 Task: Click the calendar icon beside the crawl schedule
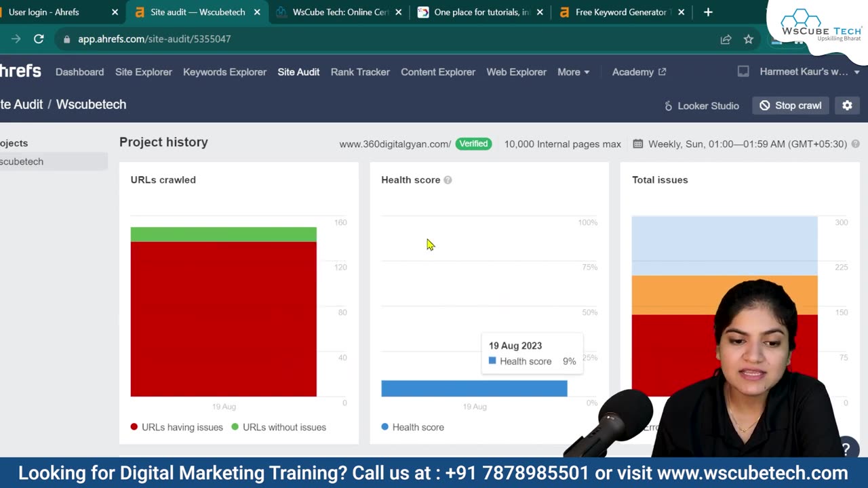[637, 144]
